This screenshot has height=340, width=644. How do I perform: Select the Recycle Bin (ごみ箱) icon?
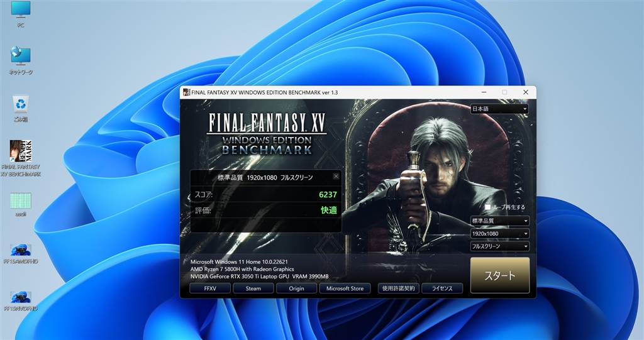(21, 109)
